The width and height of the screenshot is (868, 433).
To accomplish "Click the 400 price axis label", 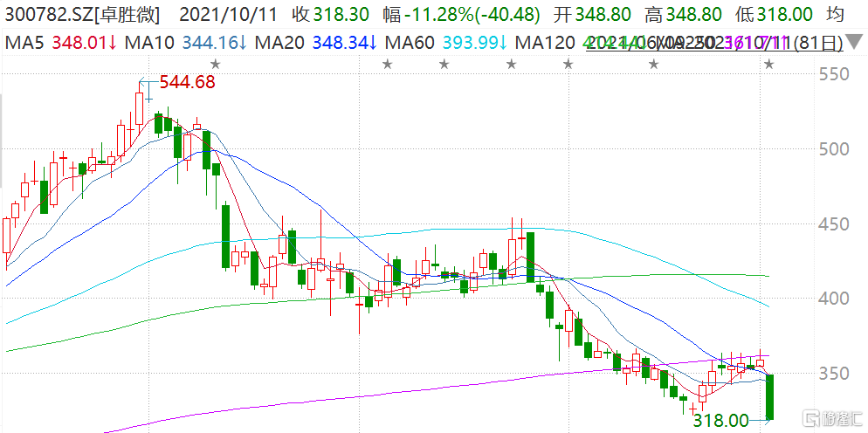I will pyautogui.click(x=832, y=299).
